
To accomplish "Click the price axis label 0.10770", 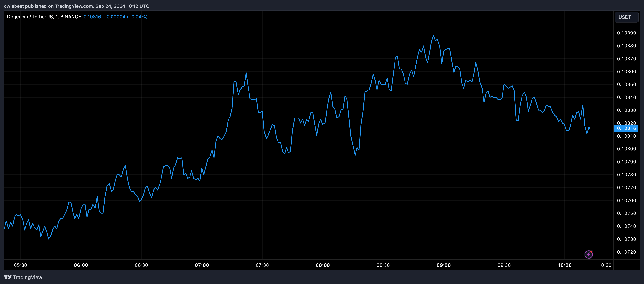I will point(626,188).
